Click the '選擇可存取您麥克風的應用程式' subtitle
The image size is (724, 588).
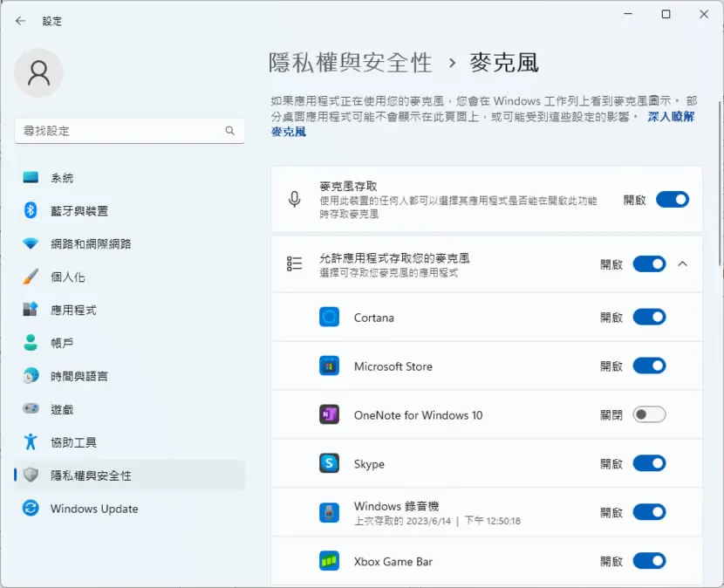coord(389,273)
